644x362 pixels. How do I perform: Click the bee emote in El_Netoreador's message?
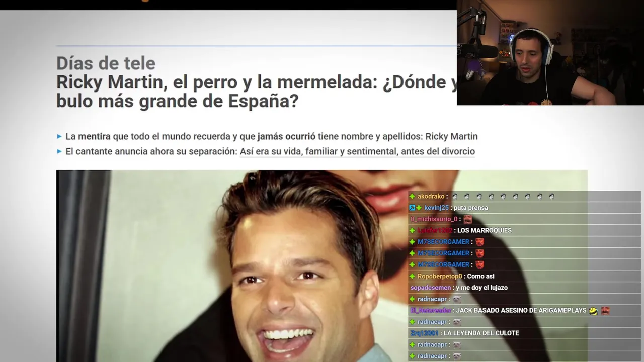click(x=593, y=311)
